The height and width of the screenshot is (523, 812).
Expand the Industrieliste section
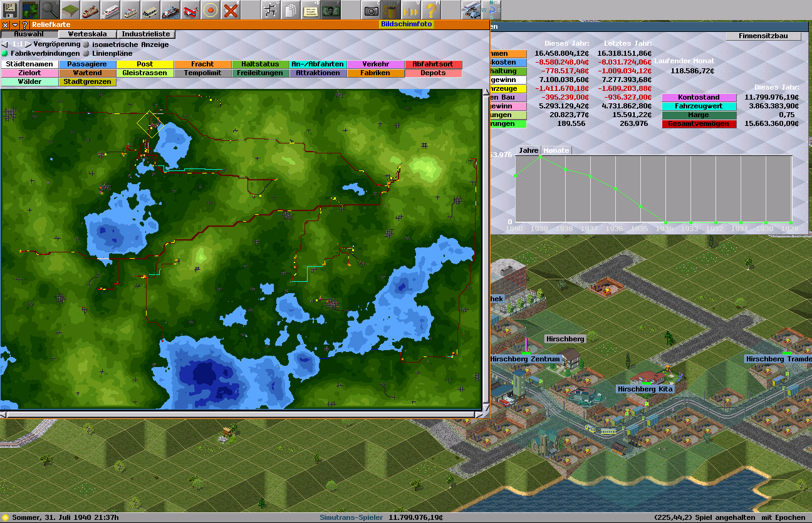145,34
